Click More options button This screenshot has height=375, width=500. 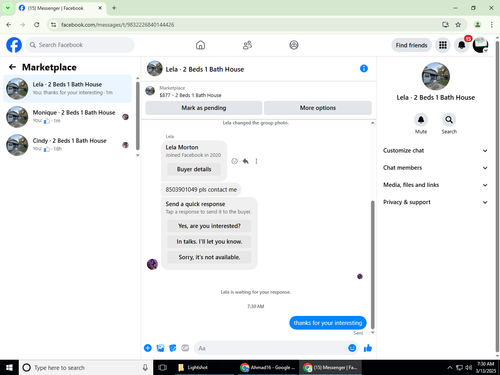[318, 108]
